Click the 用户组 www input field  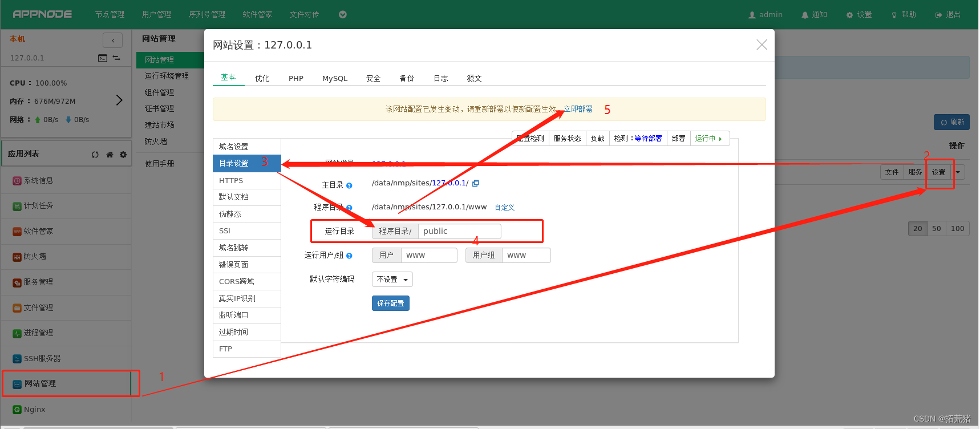(526, 255)
